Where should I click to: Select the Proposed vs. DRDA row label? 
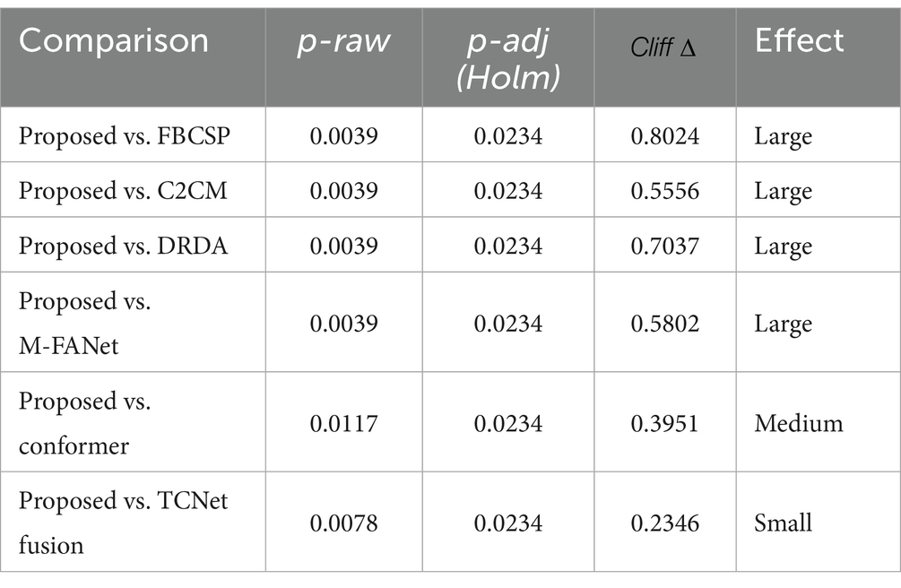coord(110,246)
